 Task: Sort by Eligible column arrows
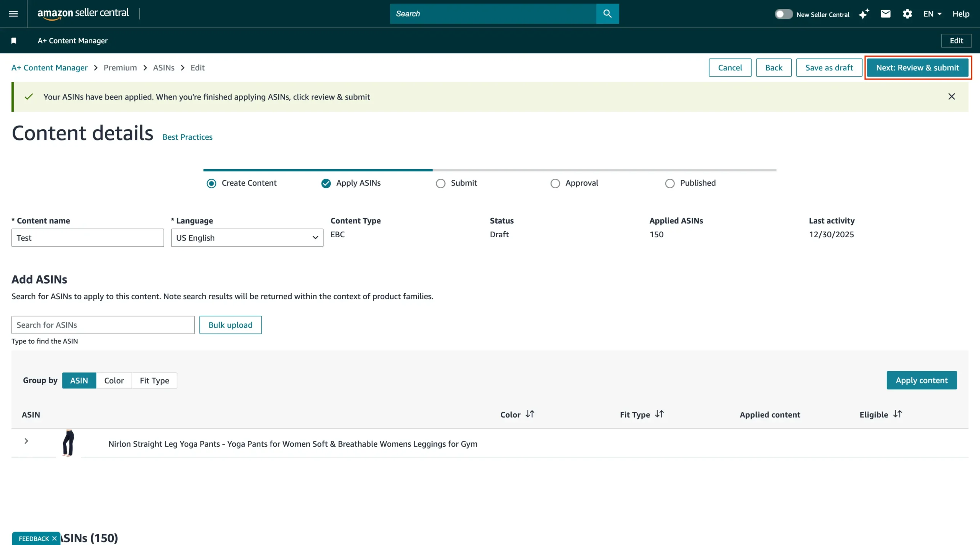pyautogui.click(x=897, y=414)
